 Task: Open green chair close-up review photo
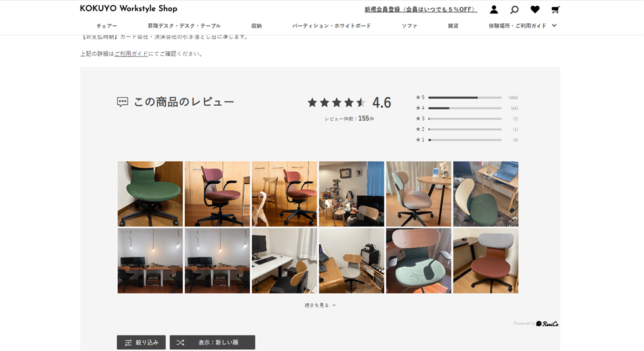(x=150, y=194)
